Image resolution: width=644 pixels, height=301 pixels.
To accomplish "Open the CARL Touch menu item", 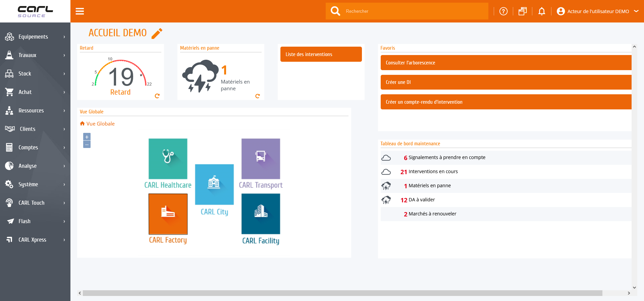I will 35,203.
